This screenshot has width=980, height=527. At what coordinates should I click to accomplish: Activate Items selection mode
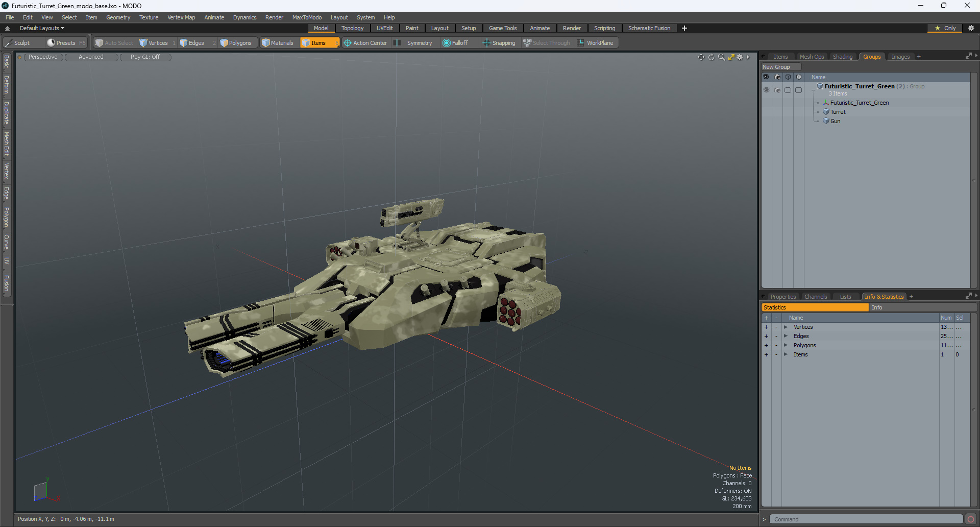click(x=319, y=43)
